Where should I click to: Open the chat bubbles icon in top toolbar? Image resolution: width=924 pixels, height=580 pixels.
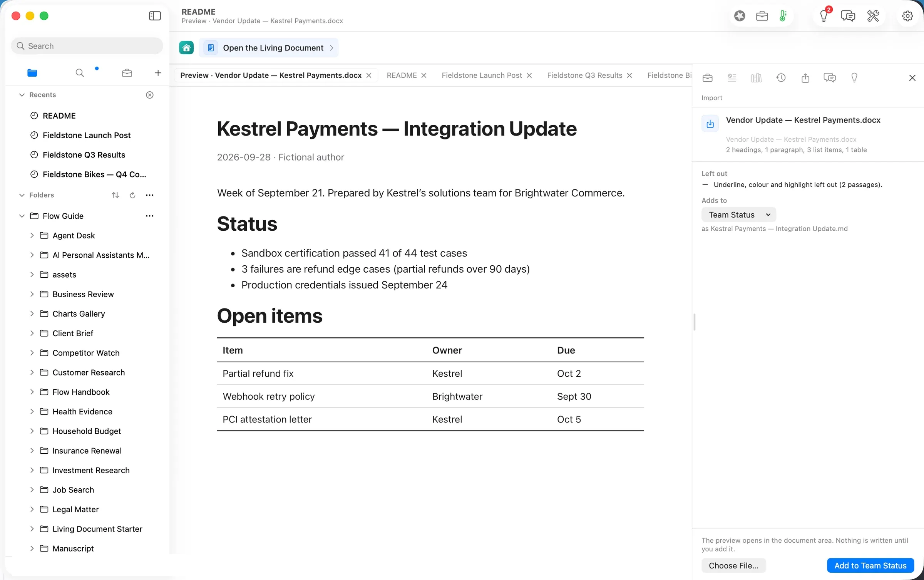848,16
